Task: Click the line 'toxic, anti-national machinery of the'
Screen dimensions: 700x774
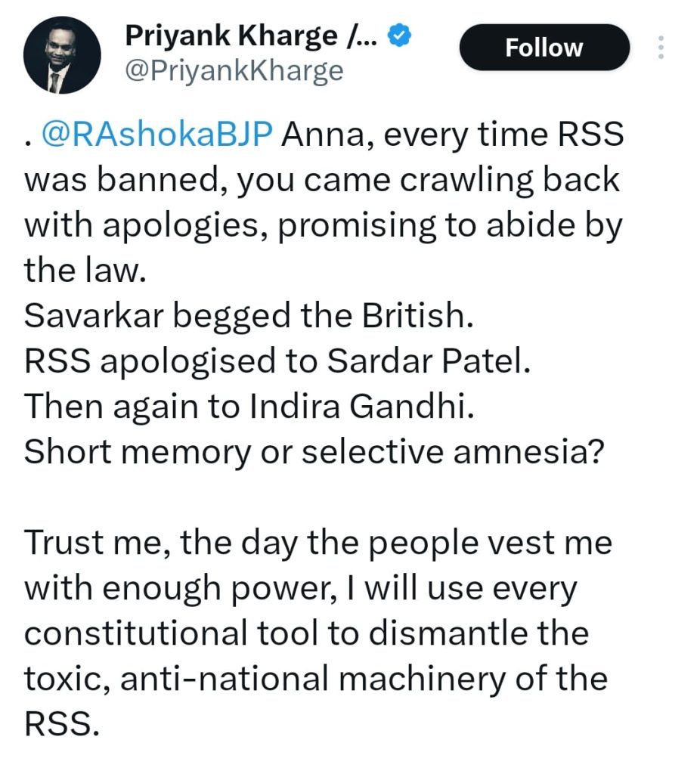Action: click(x=315, y=677)
